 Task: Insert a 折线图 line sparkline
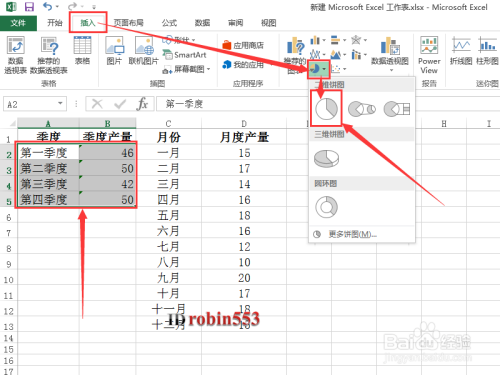pyautogui.click(x=461, y=50)
